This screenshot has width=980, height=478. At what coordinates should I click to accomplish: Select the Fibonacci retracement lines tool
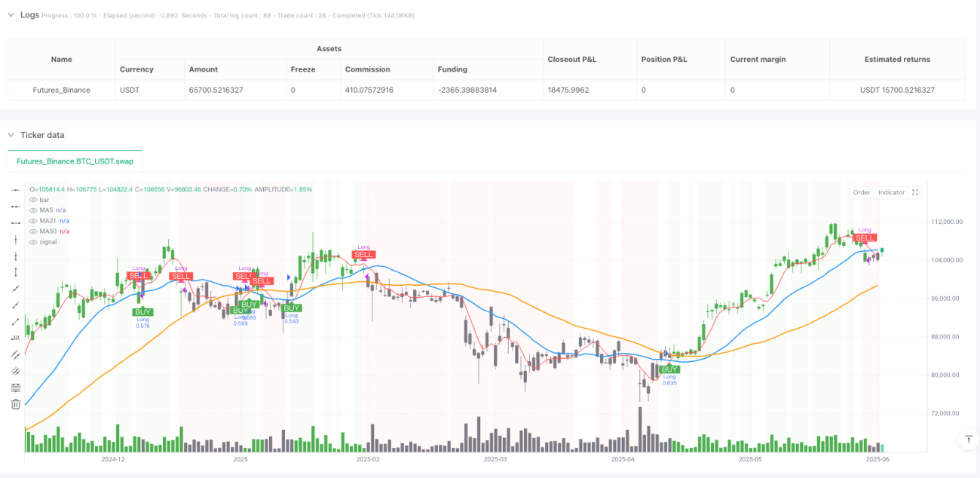[16, 388]
